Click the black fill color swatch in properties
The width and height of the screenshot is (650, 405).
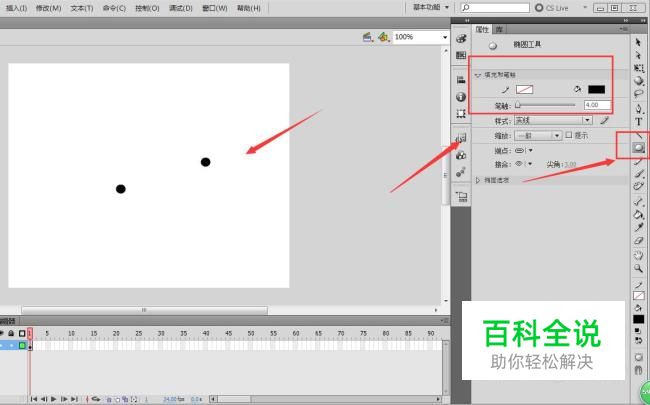pos(597,89)
